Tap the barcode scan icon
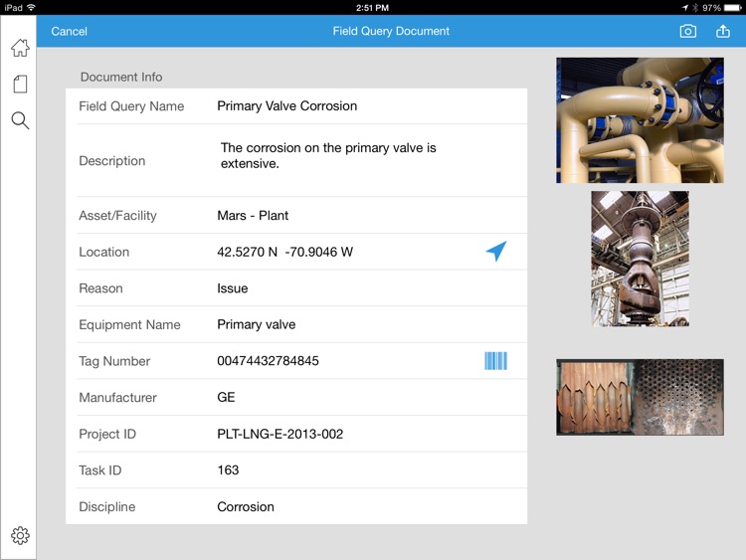 click(x=495, y=361)
